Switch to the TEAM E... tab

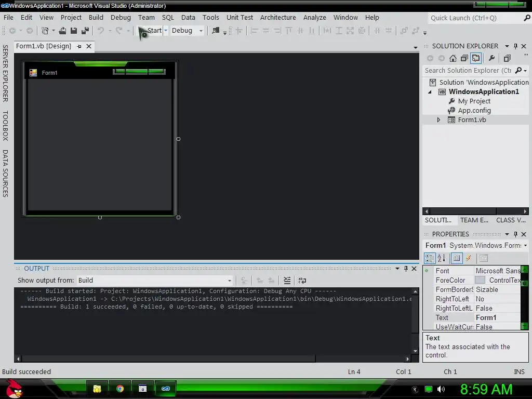tap(474, 220)
